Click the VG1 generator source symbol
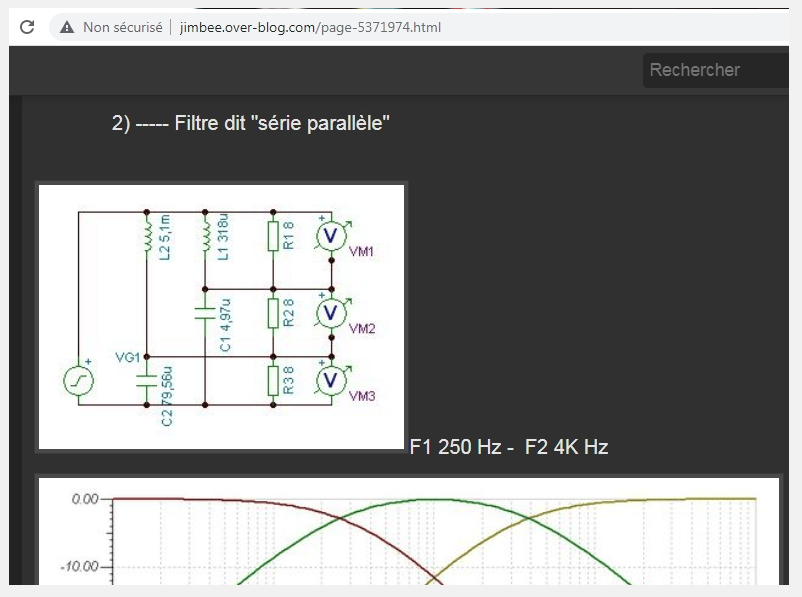This screenshot has width=802, height=597. pos(78,381)
